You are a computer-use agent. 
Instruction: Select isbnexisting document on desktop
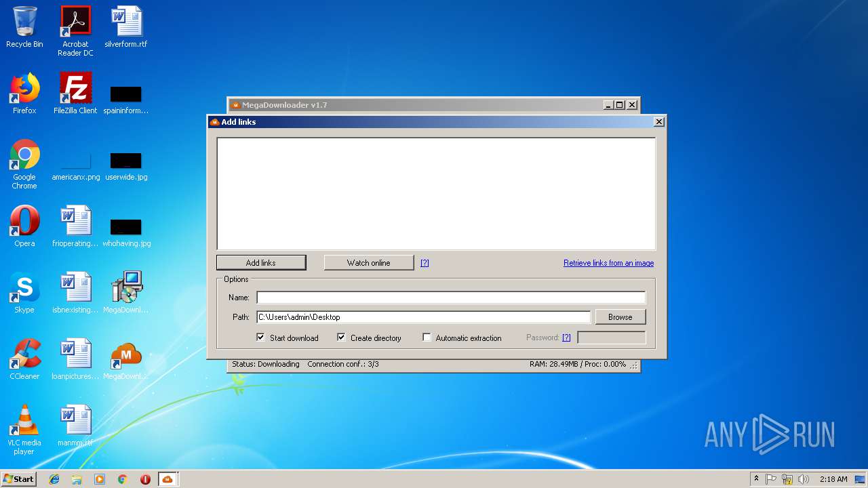tap(75, 293)
